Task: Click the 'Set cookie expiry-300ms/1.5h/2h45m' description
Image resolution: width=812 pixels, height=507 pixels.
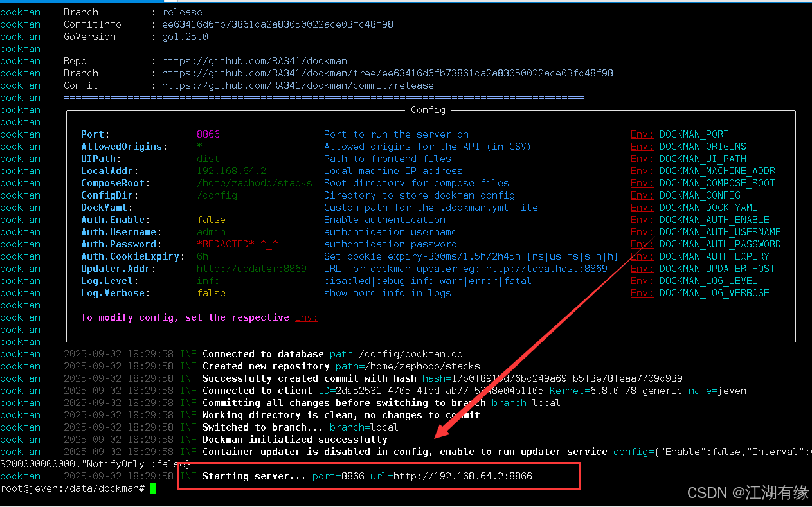Action: [471, 256]
